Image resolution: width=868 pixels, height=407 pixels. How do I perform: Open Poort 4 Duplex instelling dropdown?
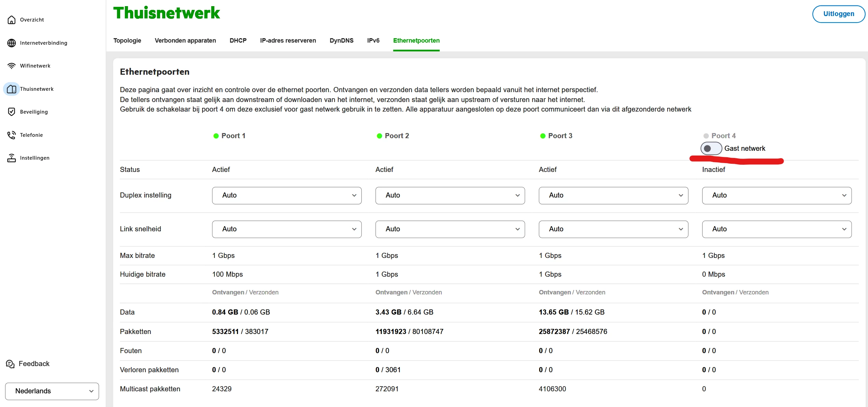776,195
